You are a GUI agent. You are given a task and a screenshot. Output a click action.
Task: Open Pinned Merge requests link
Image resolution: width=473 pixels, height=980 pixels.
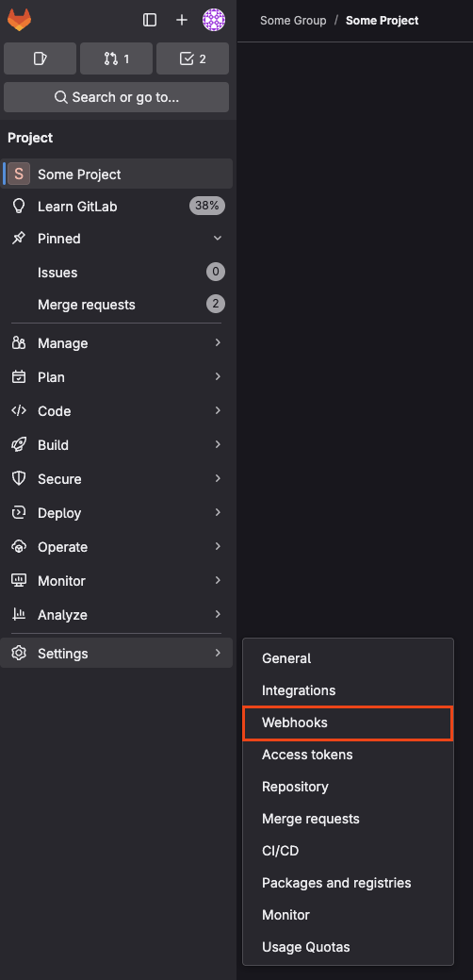click(x=118, y=305)
